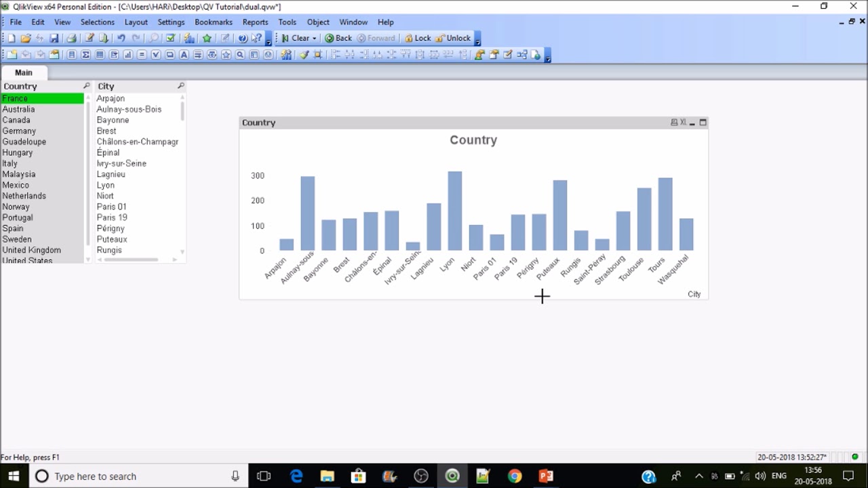Viewport: 868px width, 488px height.
Task: Switch to the Main sheet tab
Action: point(24,73)
